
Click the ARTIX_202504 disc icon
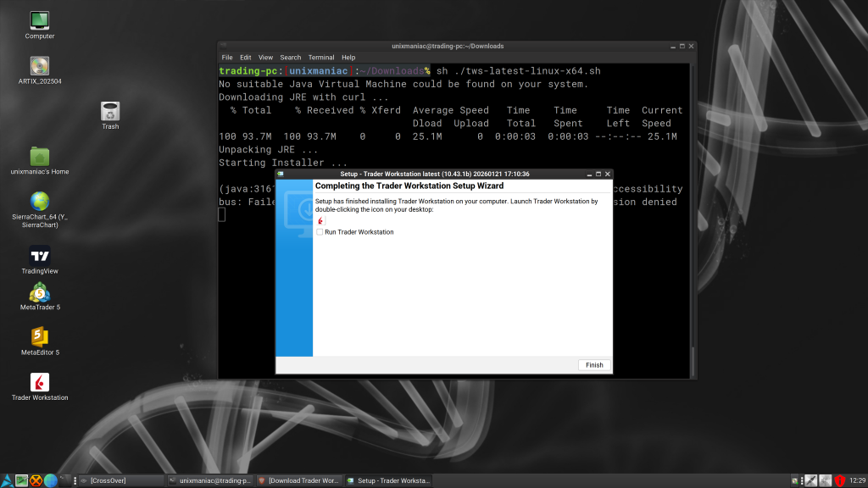point(38,64)
